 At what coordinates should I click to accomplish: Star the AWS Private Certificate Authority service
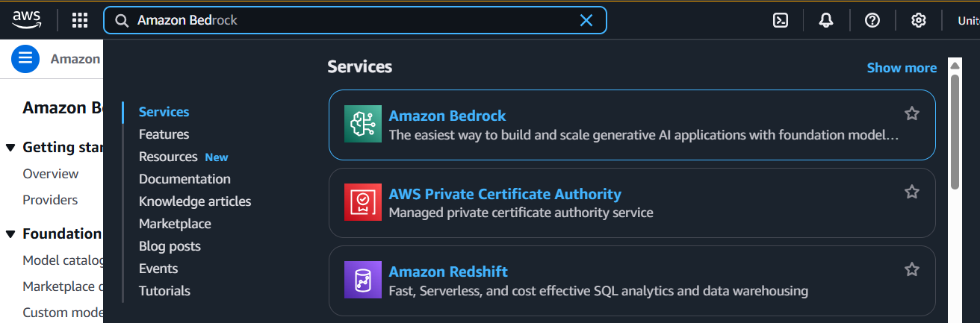[911, 192]
